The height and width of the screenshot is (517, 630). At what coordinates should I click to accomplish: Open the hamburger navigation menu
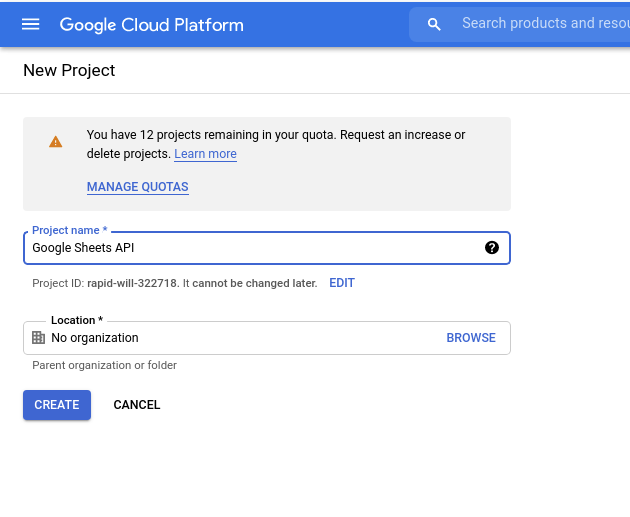coord(31,25)
